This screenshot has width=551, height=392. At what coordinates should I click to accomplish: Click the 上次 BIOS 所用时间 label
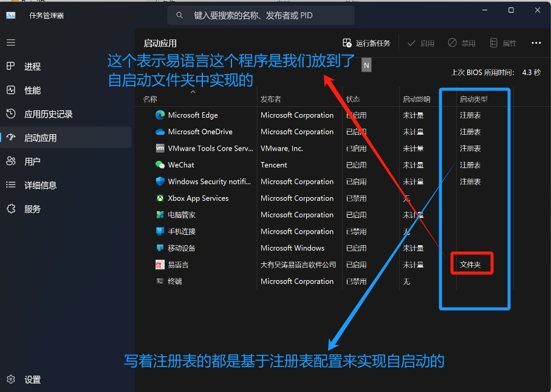tap(482, 73)
